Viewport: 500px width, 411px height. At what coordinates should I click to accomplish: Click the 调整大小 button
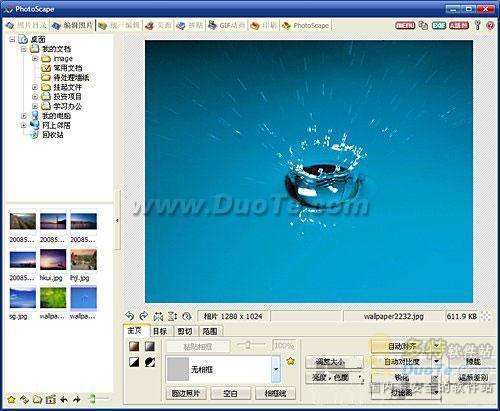click(x=334, y=362)
